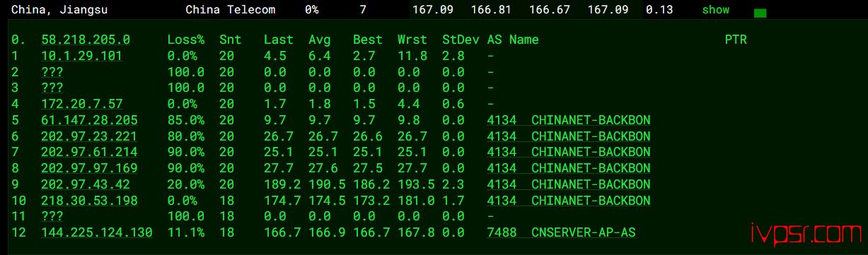This screenshot has height=255, width=868.
Task: Click the 'PTR' column header
Action: [x=736, y=40]
